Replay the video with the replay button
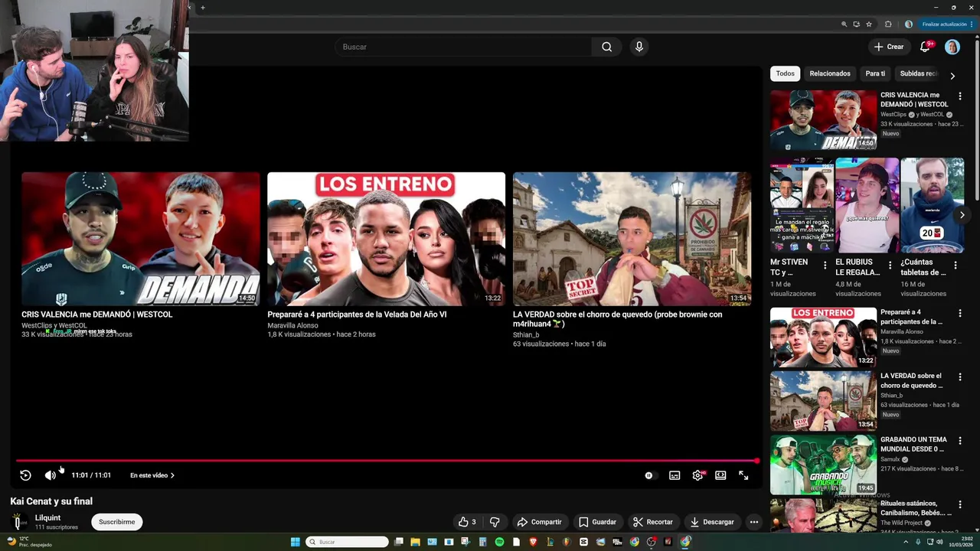Screen dimensions: 980x551 tap(25, 475)
